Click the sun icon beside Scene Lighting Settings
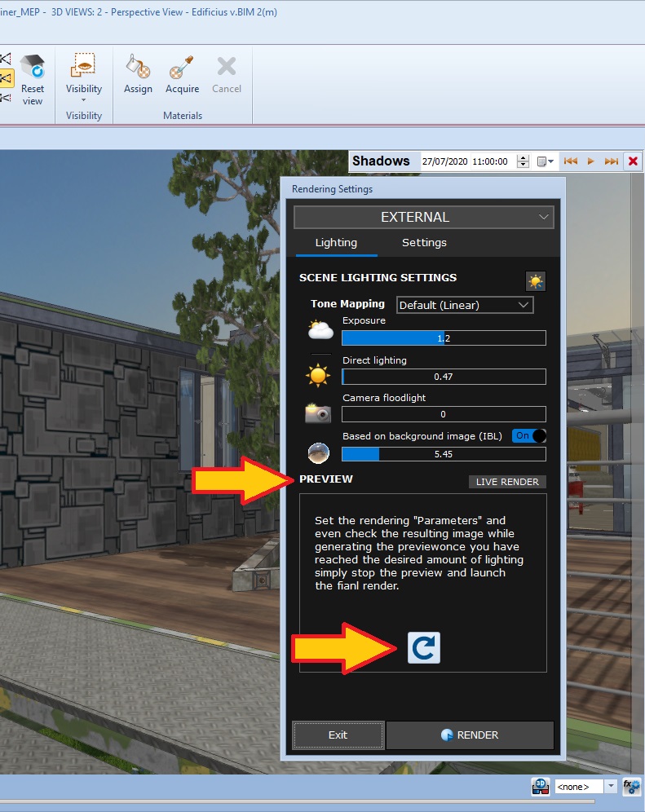645x812 pixels. click(535, 281)
